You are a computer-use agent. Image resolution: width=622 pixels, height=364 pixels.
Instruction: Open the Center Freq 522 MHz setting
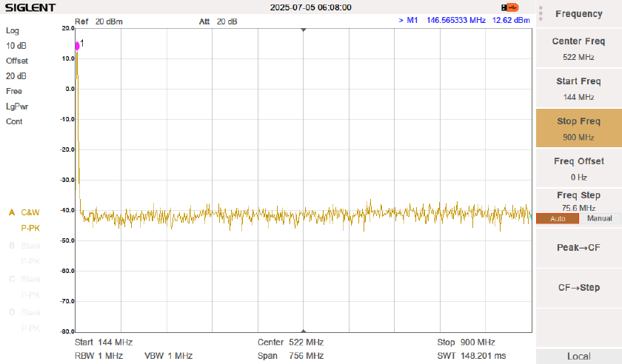(x=578, y=48)
